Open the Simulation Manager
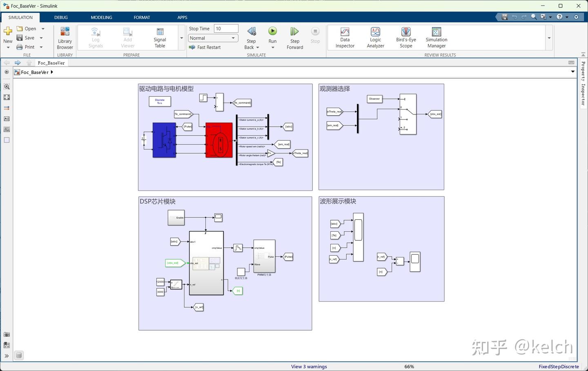 [x=437, y=38]
